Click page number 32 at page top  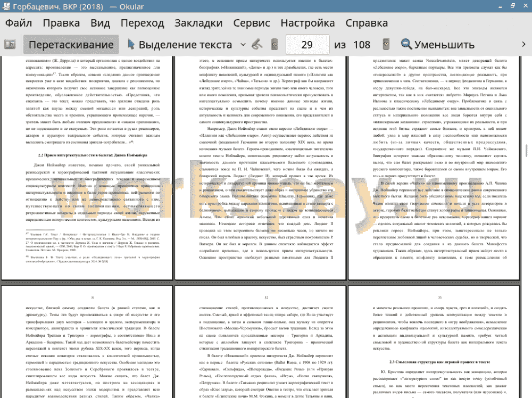(267, 297)
